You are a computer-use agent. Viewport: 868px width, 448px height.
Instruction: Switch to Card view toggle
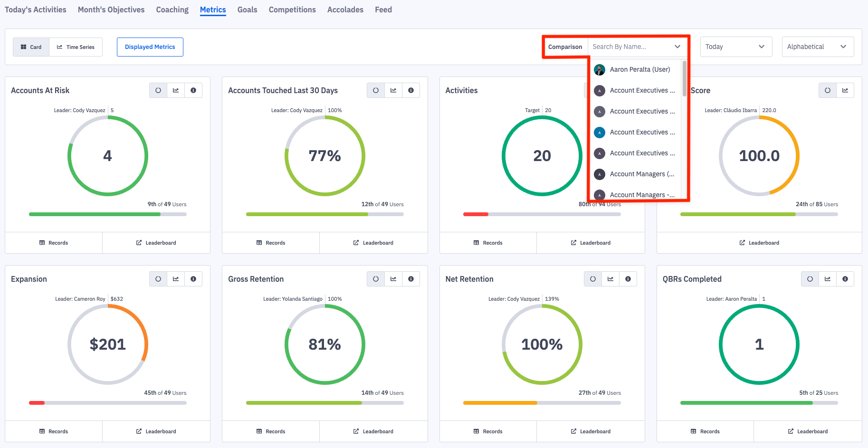[31, 47]
